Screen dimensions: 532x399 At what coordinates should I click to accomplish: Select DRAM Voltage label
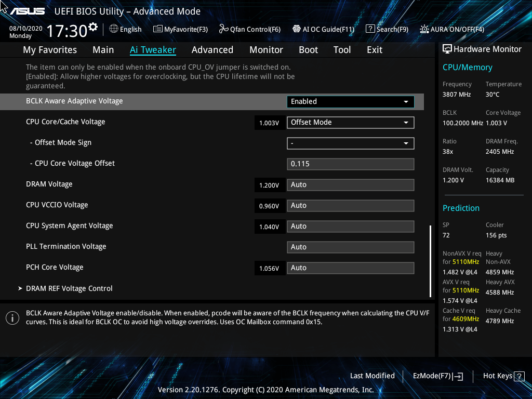tap(49, 184)
